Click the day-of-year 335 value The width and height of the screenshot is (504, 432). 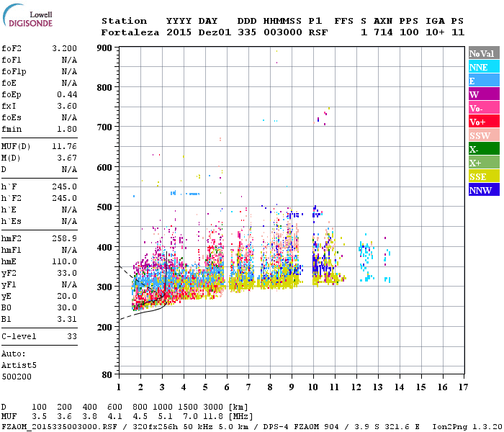247,32
